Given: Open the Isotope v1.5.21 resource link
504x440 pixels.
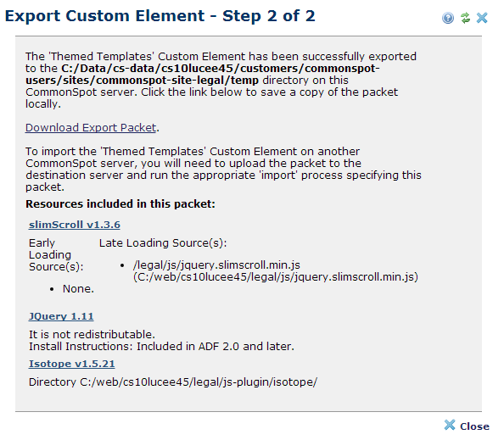Looking at the screenshot, I should click(x=71, y=364).
